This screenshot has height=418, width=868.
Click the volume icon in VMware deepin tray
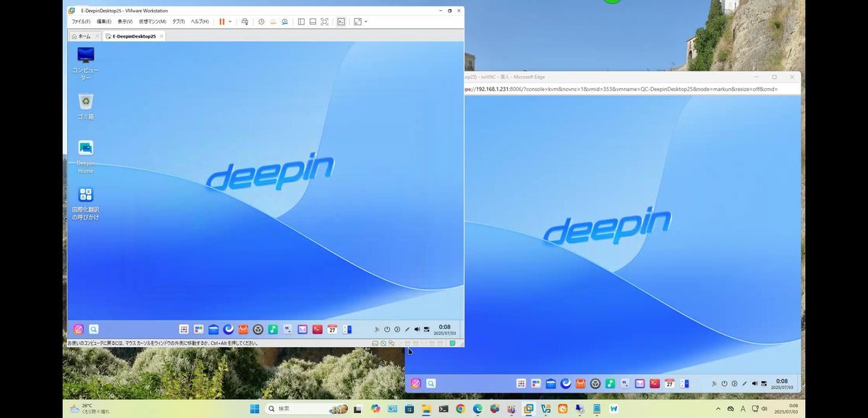coord(417,329)
